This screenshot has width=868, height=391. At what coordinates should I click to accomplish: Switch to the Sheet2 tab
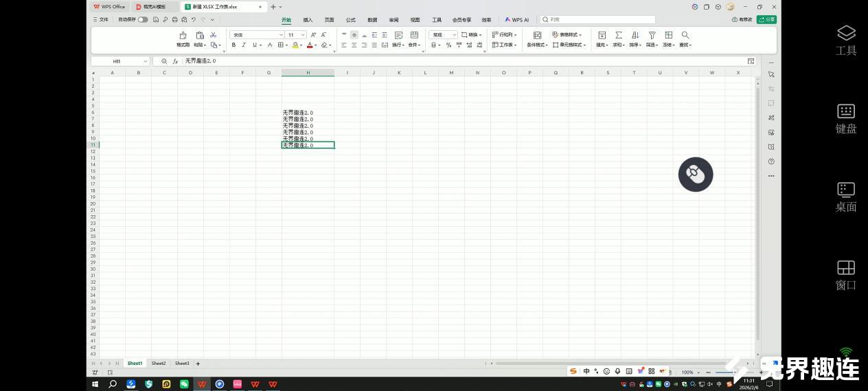(159, 363)
